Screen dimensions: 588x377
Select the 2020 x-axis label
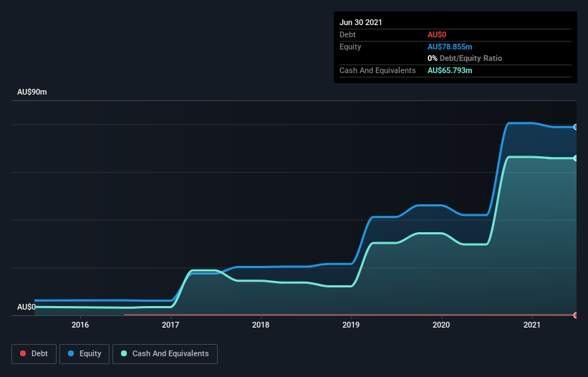click(x=441, y=325)
